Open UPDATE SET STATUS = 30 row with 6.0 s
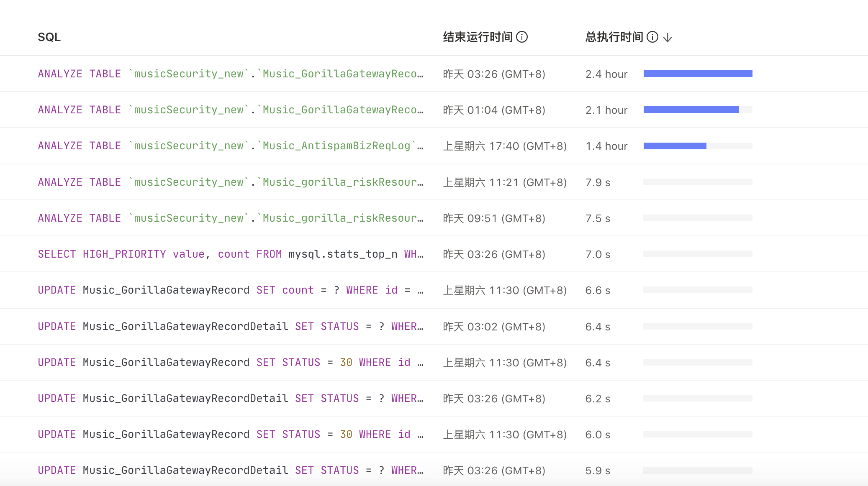This screenshot has height=486, width=868. (x=231, y=435)
